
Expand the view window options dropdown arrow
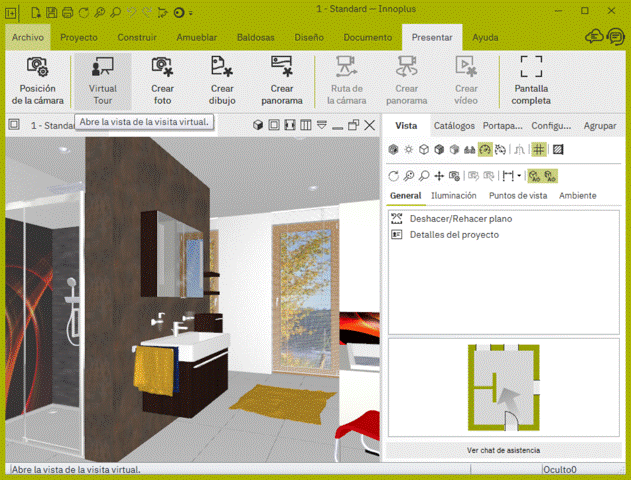[322, 125]
